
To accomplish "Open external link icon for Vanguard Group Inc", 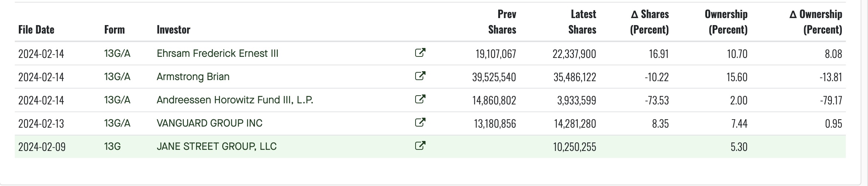I will click(420, 123).
